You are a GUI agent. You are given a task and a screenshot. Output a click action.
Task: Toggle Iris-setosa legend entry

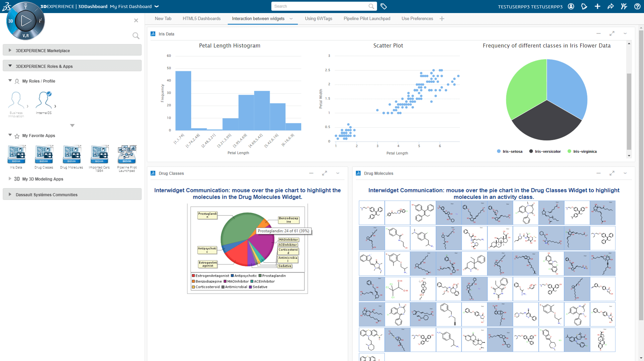510,152
